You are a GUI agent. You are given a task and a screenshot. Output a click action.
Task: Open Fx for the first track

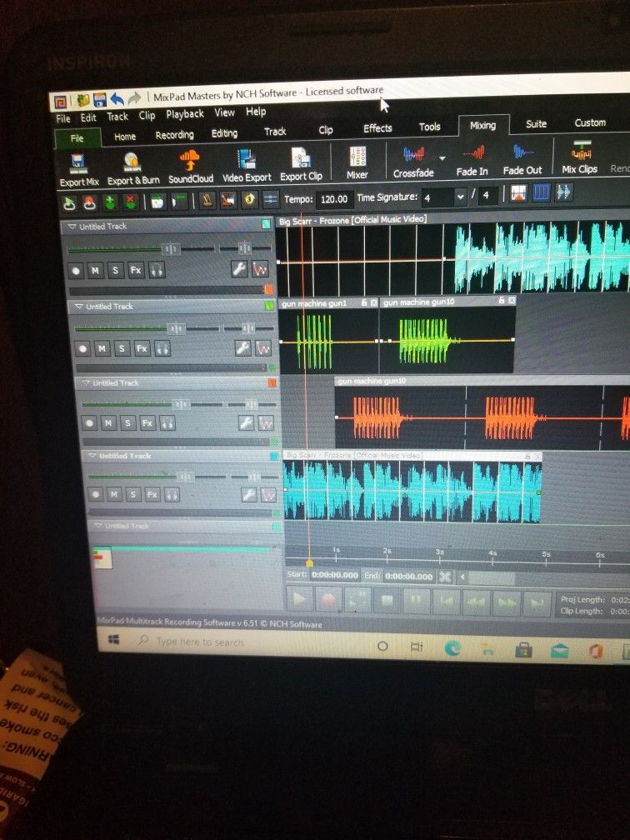coord(136,270)
